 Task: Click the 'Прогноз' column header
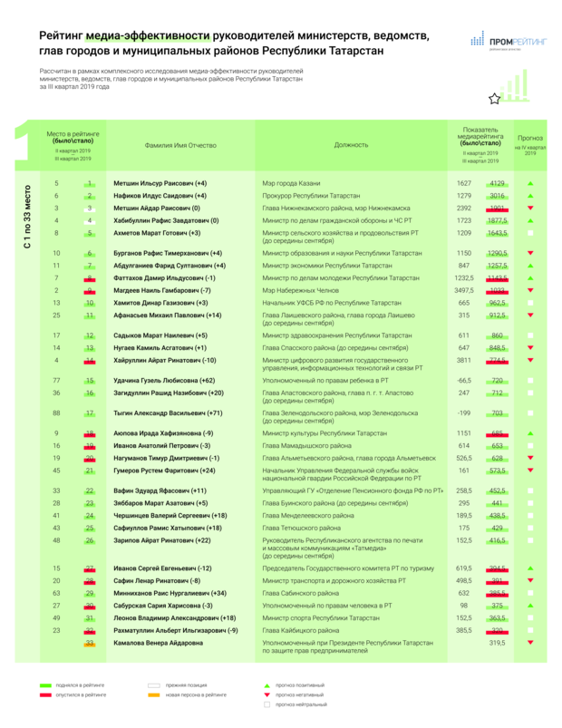point(530,141)
